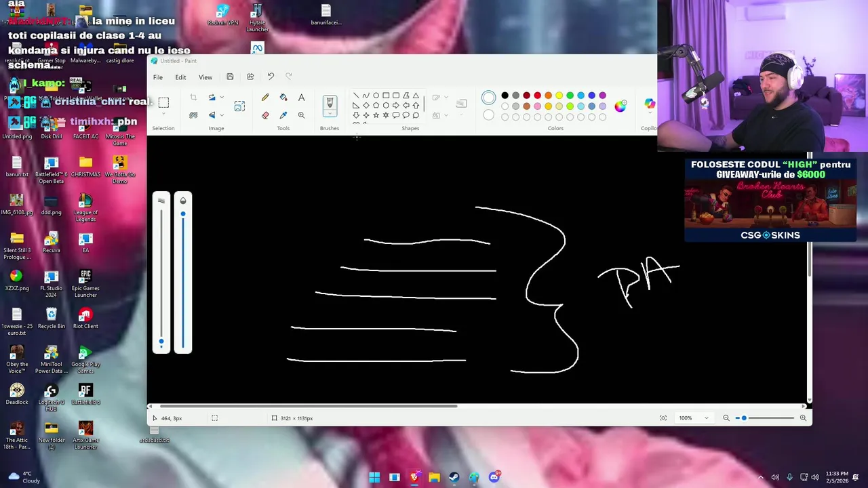Select the Rectangle shape
This screenshot has height=488, width=868.
click(386, 96)
